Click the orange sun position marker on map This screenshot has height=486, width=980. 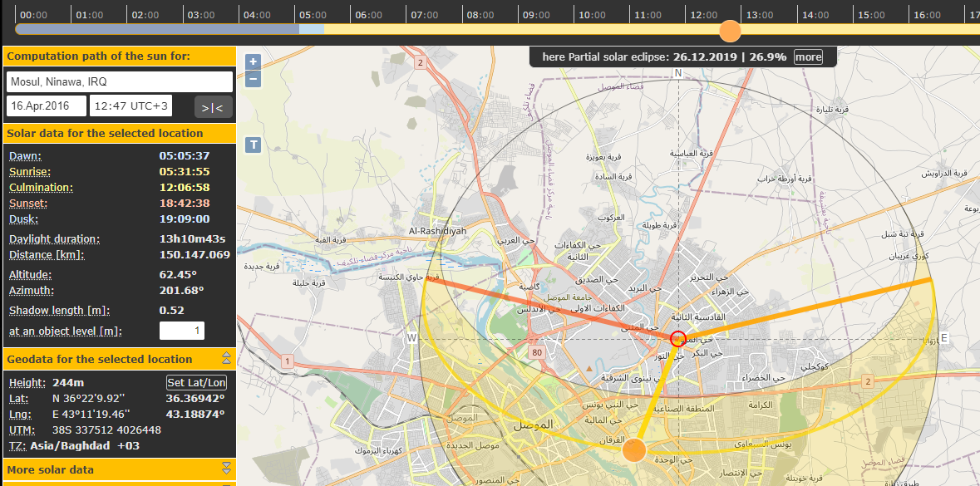tap(634, 450)
